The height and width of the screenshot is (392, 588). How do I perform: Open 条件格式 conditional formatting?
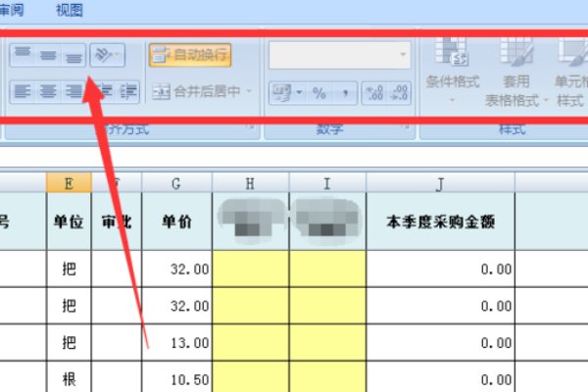click(453, 71)
